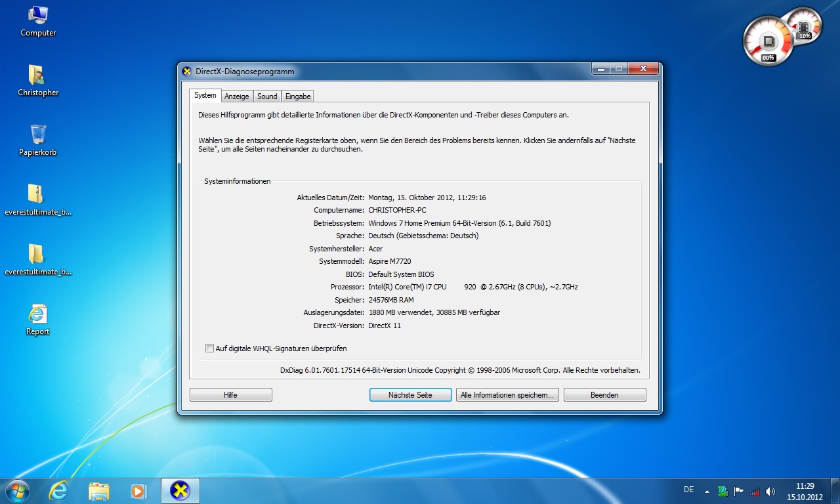
Task: Open the volume speaker tray icon
Action: pyautogui.click(x=770, y=491)
